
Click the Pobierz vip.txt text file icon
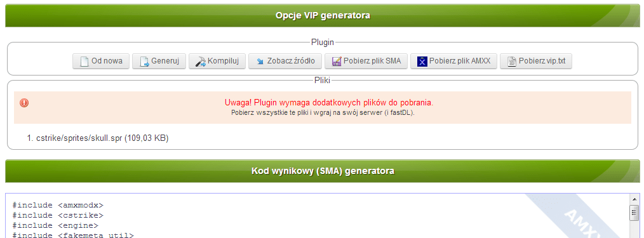coord(512,62)
